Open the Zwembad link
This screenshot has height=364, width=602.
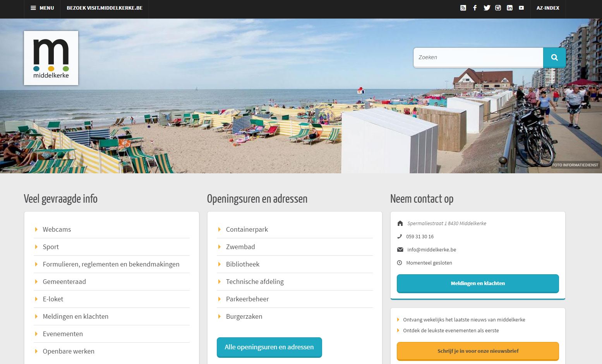point(240,247)
